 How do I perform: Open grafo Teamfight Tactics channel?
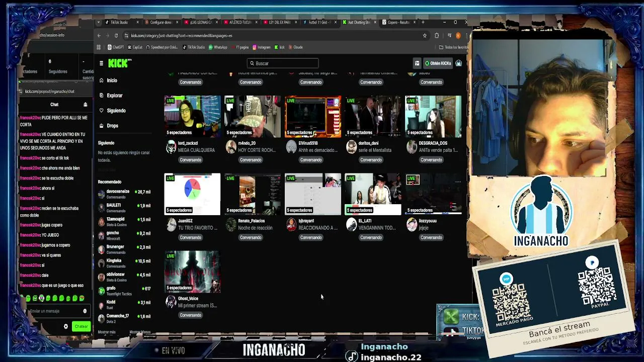[x=124, y=291]
